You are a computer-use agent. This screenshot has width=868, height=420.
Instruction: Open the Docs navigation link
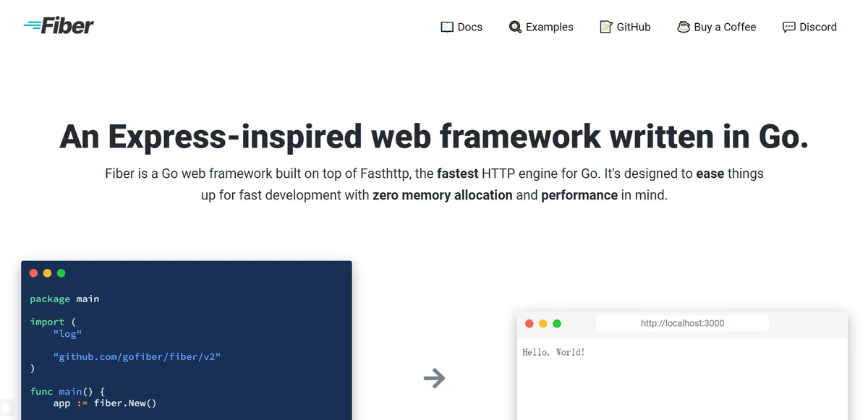[x=461, y=27]
